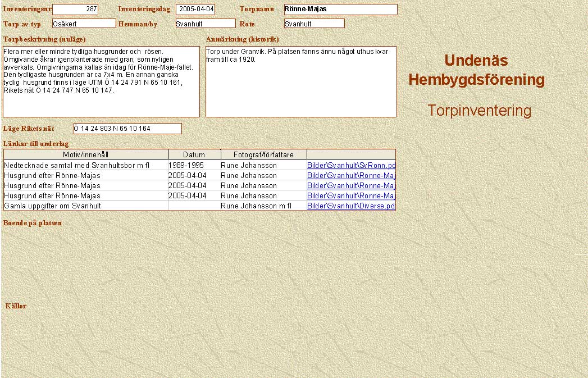This screenshot has height=378, width=588.
Task: Click the Fotograf/författare column header
Action: click(263, 154)
